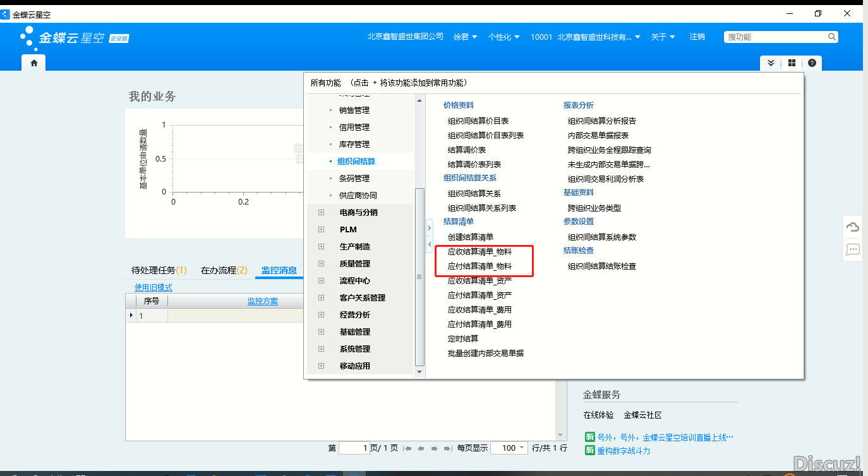Expand the 电商与分销 tree node
This screenshot has width=868, height=476.
pos(322,213)
